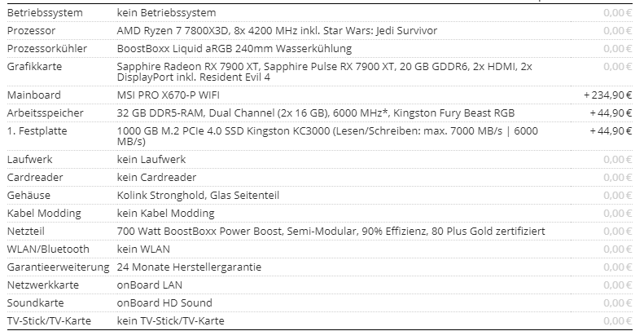Click the onBoard HD Sound entry

pos(164,303)
